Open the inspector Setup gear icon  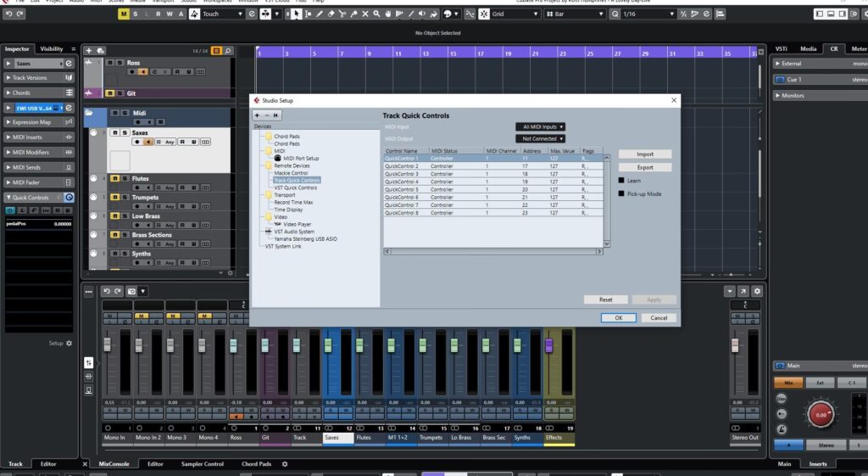(70, 344)
